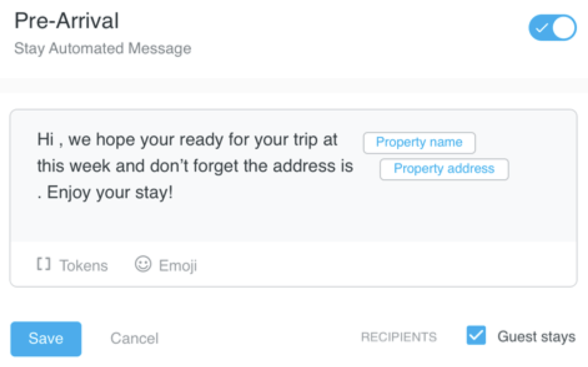
Task: Disable the Pre-Arrival automated message toggle
Action: [x=552, y=27]
